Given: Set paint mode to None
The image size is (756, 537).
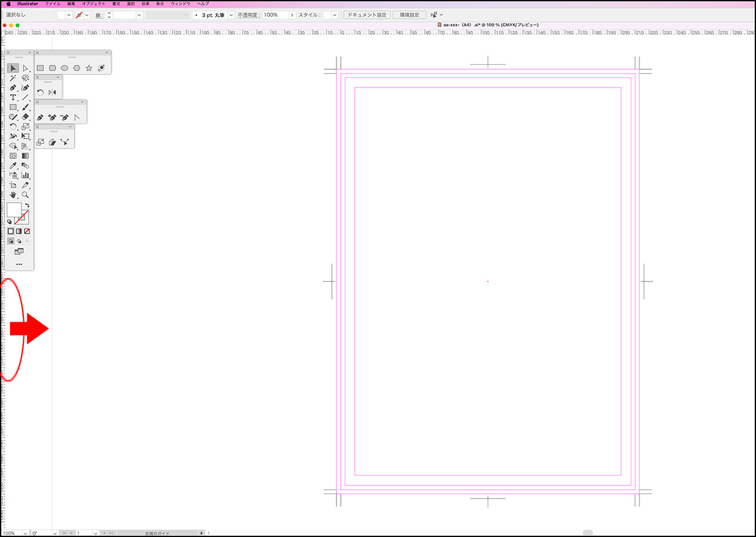Looking at the screenshot, I should coord(27,231).
